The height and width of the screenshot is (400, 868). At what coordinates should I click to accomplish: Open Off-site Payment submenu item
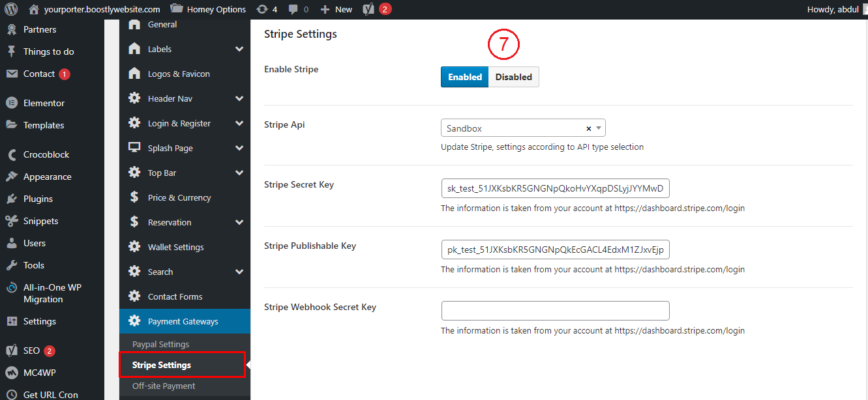click(164, 386)
